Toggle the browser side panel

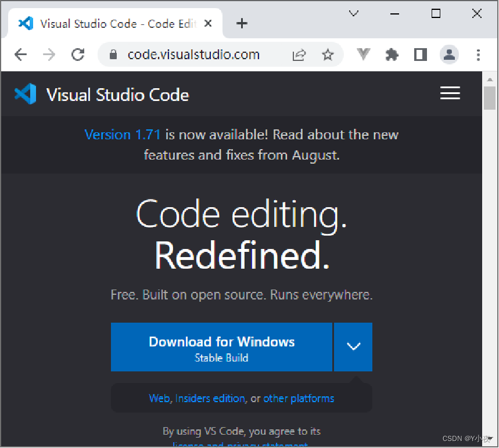point(420,55)
